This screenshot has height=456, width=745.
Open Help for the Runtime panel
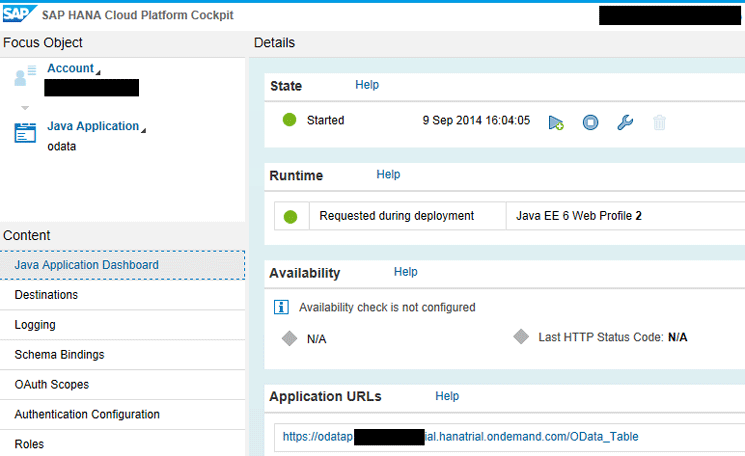388,175
